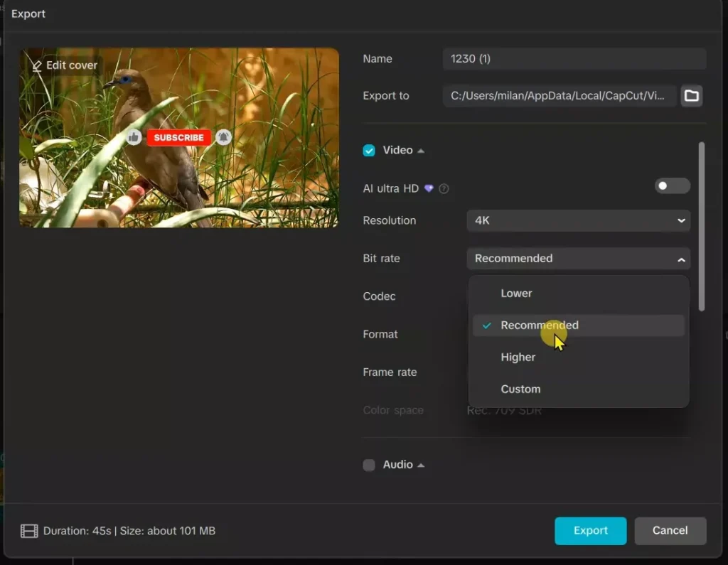
Task: Click the film strip icon near Duration info
Action: click(x=28, y=530)
